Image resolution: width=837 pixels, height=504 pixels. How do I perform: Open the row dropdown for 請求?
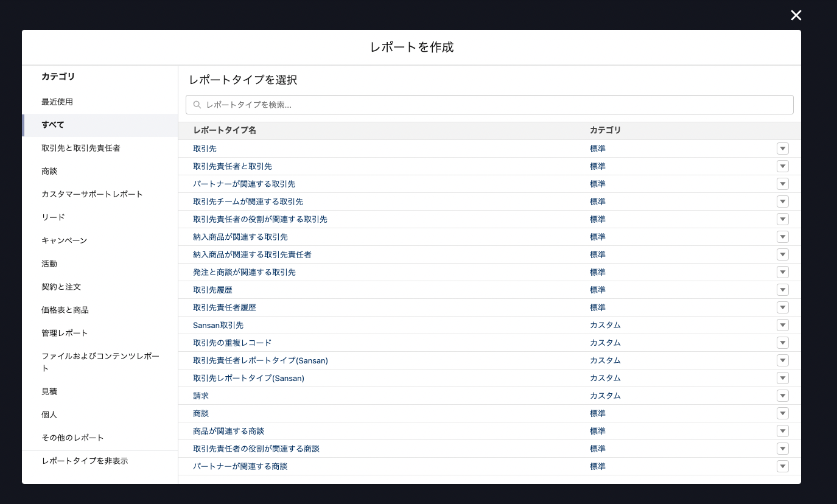[783, 396]
